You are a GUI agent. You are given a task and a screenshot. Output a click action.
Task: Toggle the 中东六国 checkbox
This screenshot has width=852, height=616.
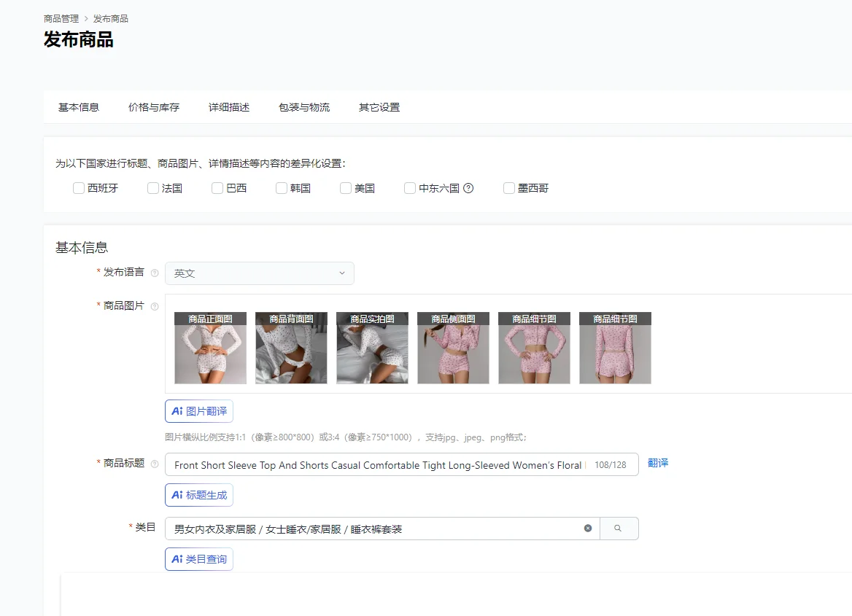410,188
